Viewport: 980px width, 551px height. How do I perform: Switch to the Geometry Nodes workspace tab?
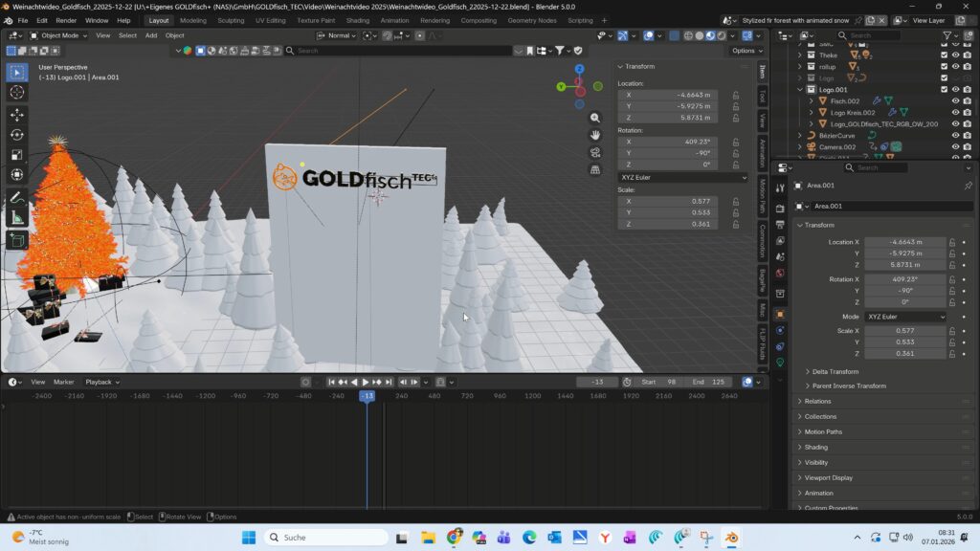coord(532,20)
